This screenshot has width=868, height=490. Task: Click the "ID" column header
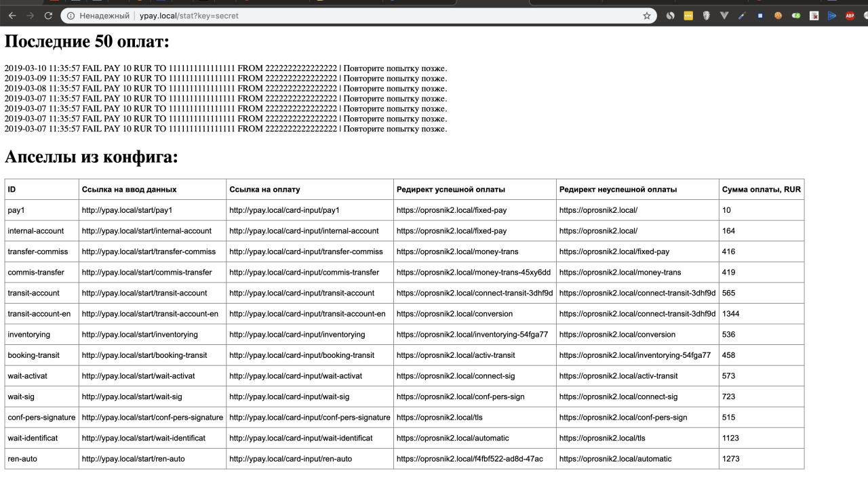[x=42, y=190]
